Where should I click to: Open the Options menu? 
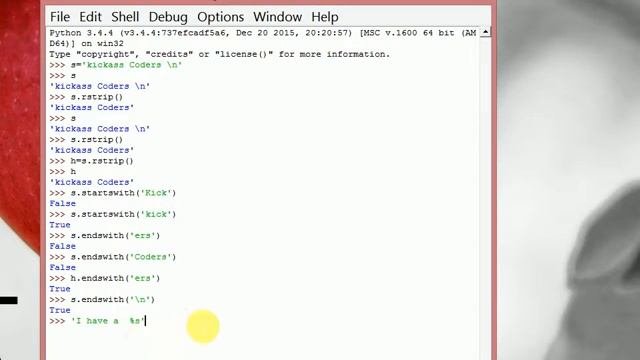pyautogui.click(x=220, y=17)
